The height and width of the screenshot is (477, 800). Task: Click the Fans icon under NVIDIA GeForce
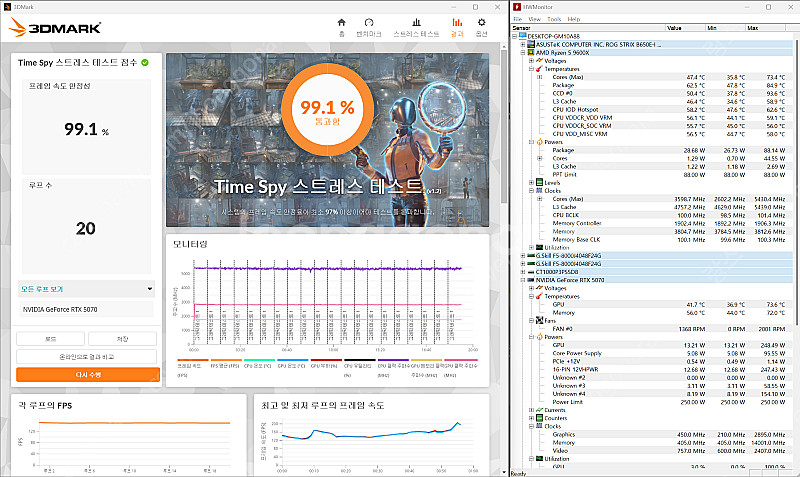point(539,320)
